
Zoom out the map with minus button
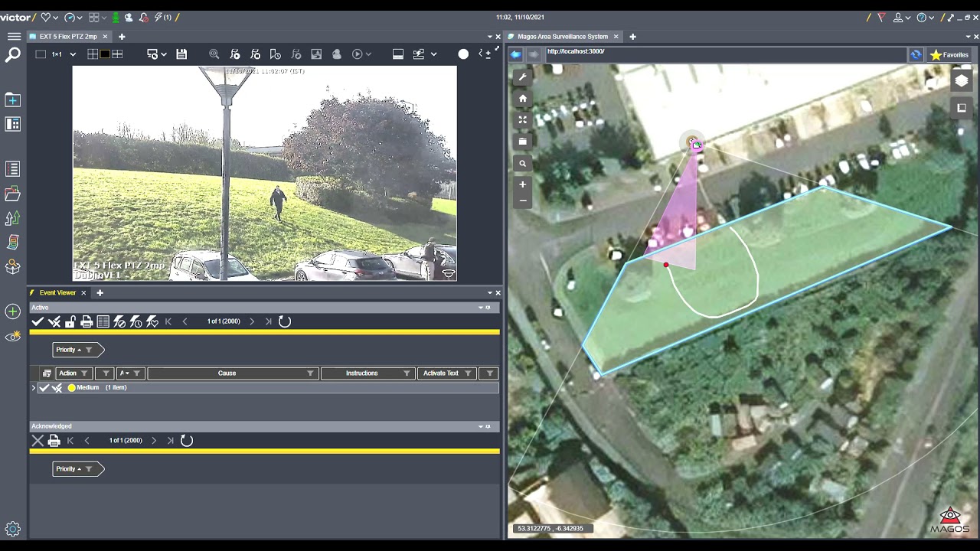pos(523,201)
